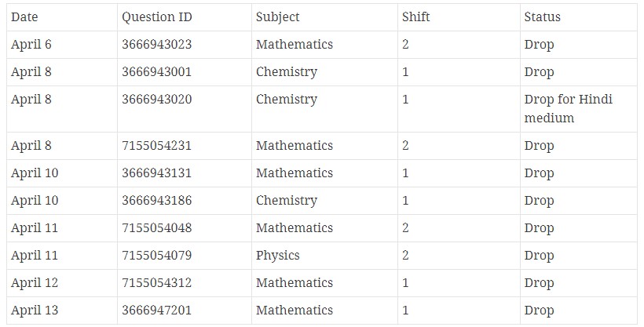
Task: Select Question ID 7155054231
Action: 156,146
